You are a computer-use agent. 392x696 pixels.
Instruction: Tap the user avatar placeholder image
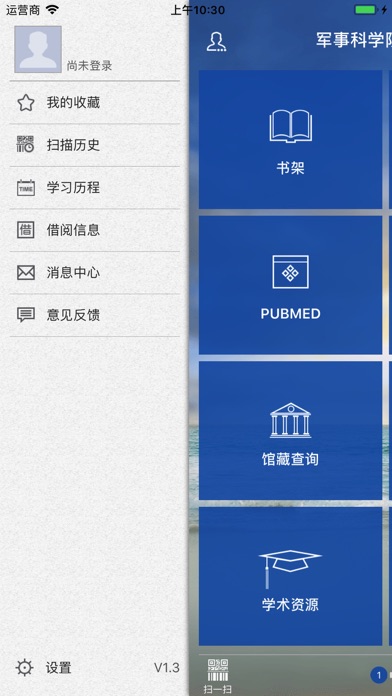[x=38, y=49]
